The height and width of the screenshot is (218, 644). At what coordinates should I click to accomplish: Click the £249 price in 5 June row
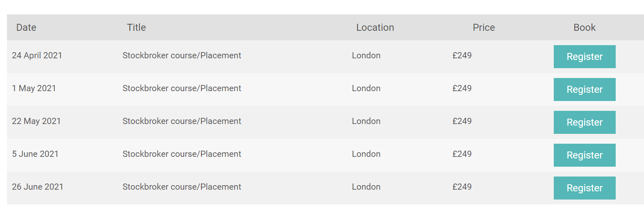tap(462, 154)
